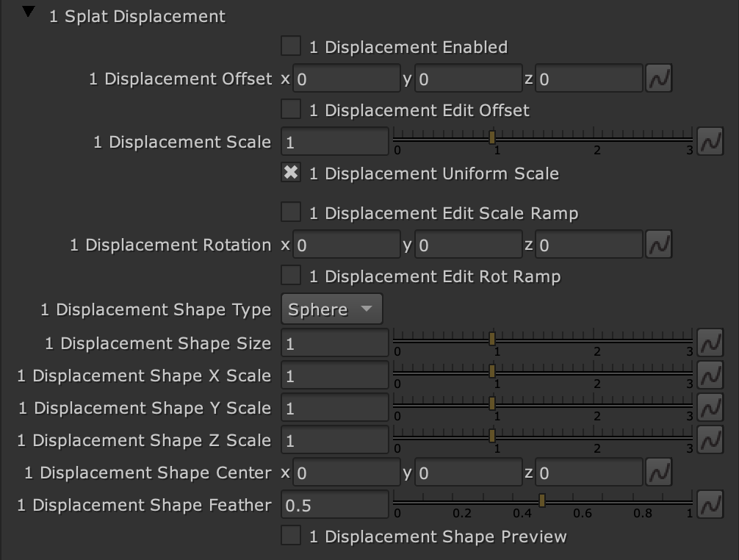Click the Shape Z Scale slider handle
This screenshot has height=560, width=739.
pos(492,436)
